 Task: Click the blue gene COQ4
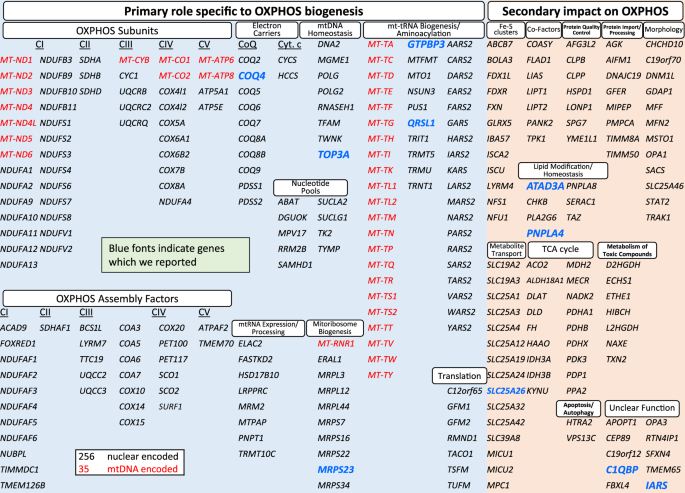pos(252,76)
